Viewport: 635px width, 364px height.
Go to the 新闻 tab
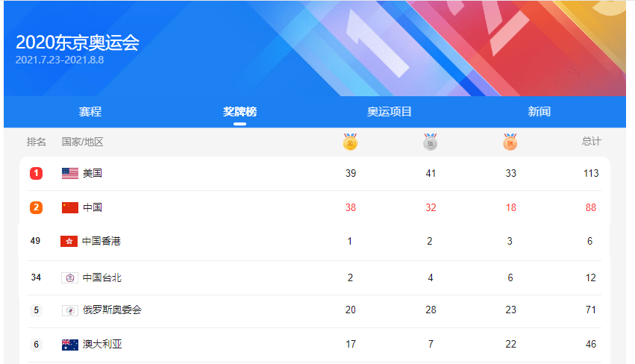pos(539,112)
